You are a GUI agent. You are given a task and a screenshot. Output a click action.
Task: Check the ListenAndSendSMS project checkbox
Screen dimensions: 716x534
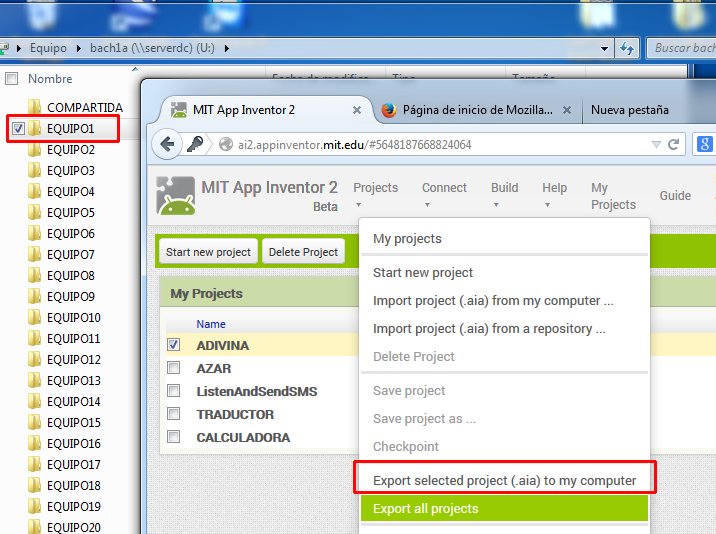point(174,391)
